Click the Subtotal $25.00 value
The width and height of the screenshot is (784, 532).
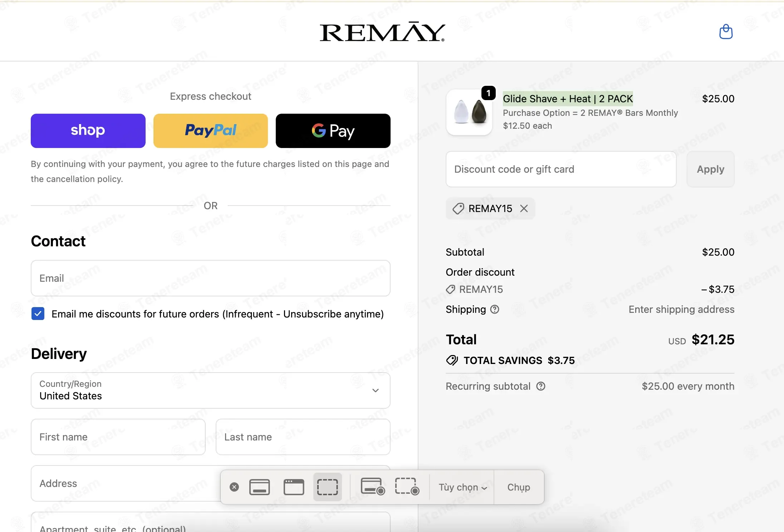pyautogui.click(x=718, y=252)
